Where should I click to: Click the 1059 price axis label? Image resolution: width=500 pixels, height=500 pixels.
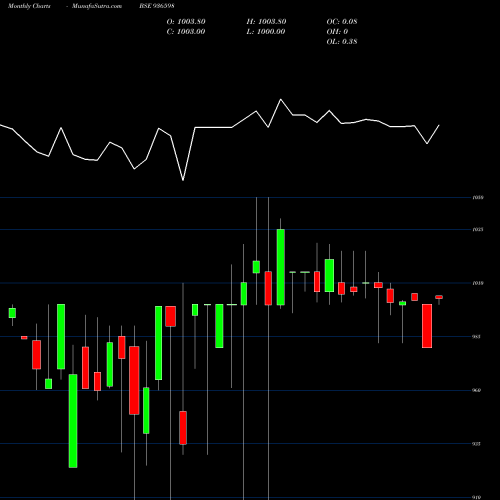(478, 198)
